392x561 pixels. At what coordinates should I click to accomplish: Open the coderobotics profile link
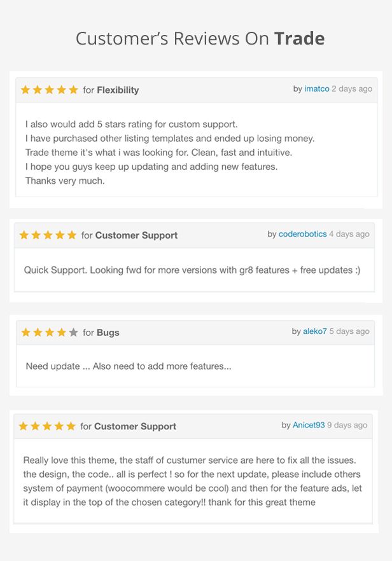point(302,234)
